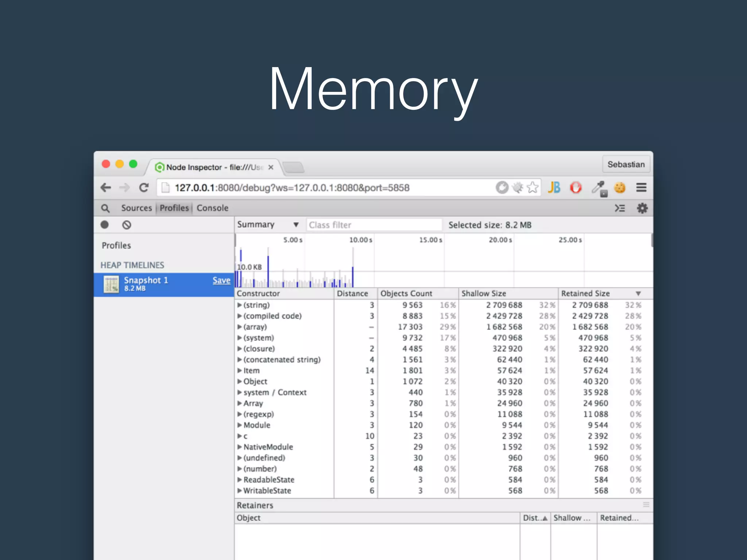Click the eyedropper extension icon
Screen dimensions: 747x560
pos(598,188)
